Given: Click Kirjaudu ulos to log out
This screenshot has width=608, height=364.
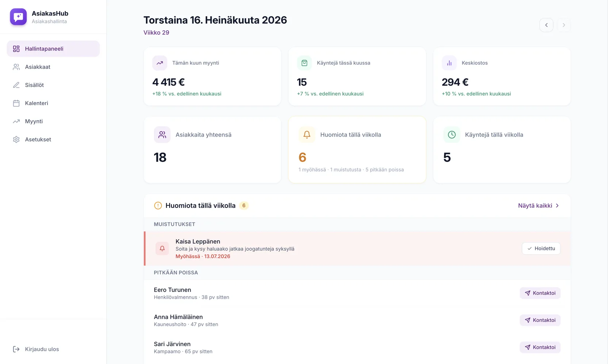Looking at the screenshot, I should point(53,349).
